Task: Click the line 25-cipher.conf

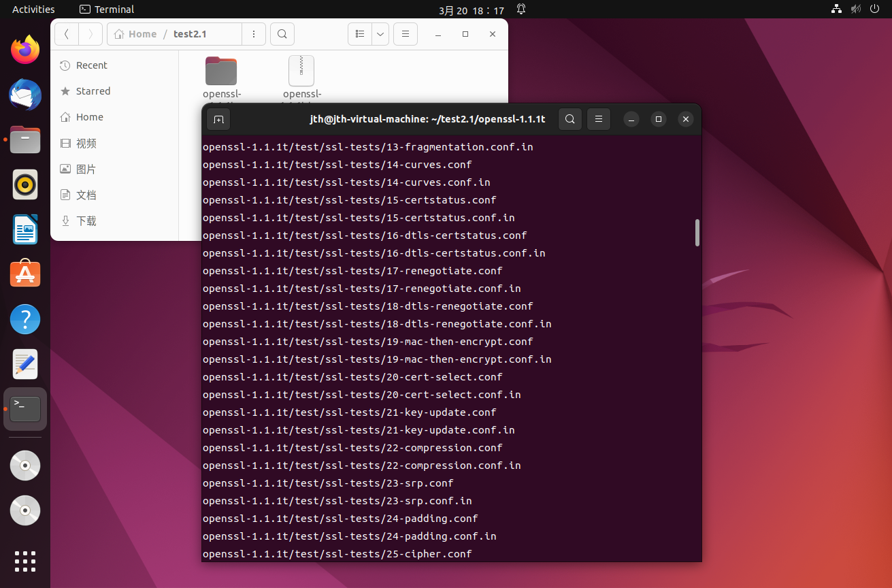Action: [x=337, y=554]
